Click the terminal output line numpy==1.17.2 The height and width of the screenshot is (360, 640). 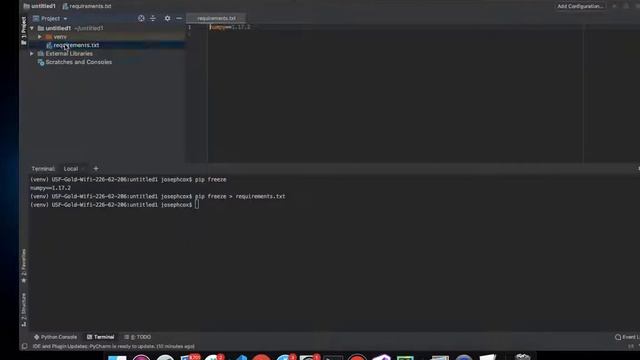click(x=50, y=188)
